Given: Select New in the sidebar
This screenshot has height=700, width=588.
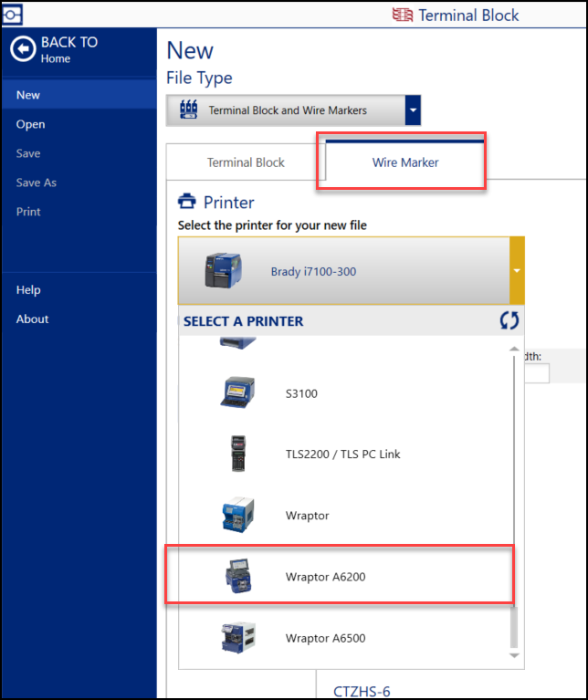Looking at the screenshot, I should [79, 95].
